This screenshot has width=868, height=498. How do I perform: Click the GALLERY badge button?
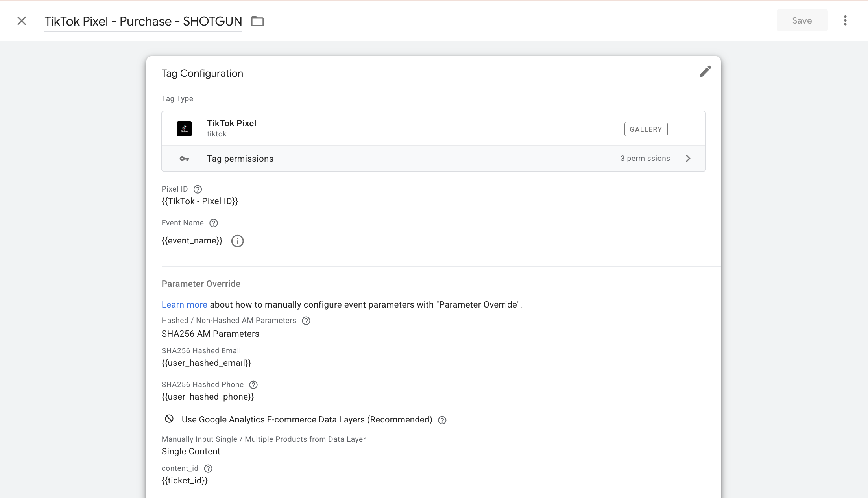click(646, 129)
